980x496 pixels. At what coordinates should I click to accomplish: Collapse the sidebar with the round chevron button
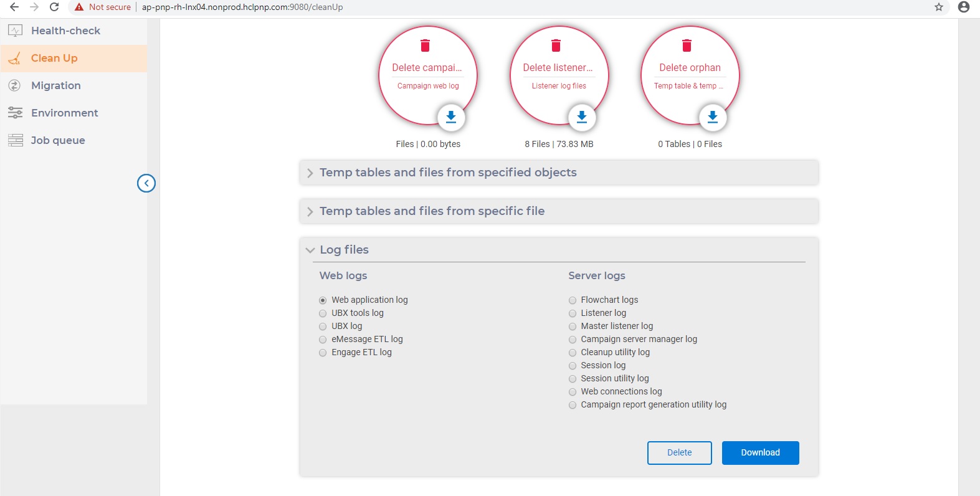[x=146, y=183]
